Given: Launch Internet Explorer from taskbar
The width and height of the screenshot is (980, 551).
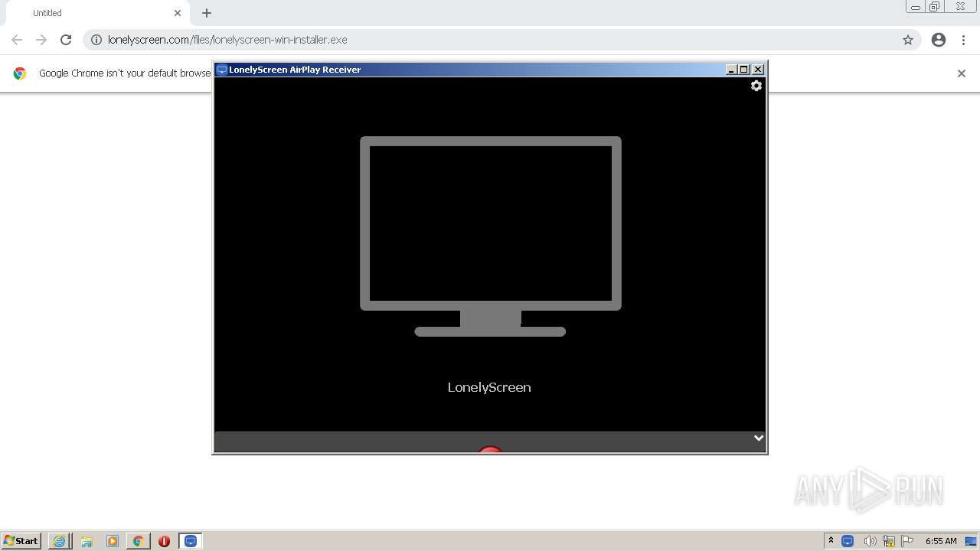Looking at the screenshot, I should [x=60, y=541].
